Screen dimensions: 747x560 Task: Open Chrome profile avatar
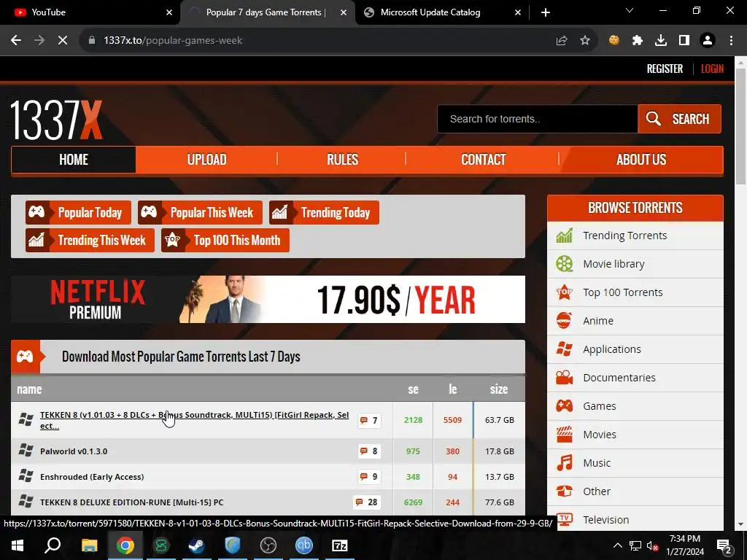point(708,41)
